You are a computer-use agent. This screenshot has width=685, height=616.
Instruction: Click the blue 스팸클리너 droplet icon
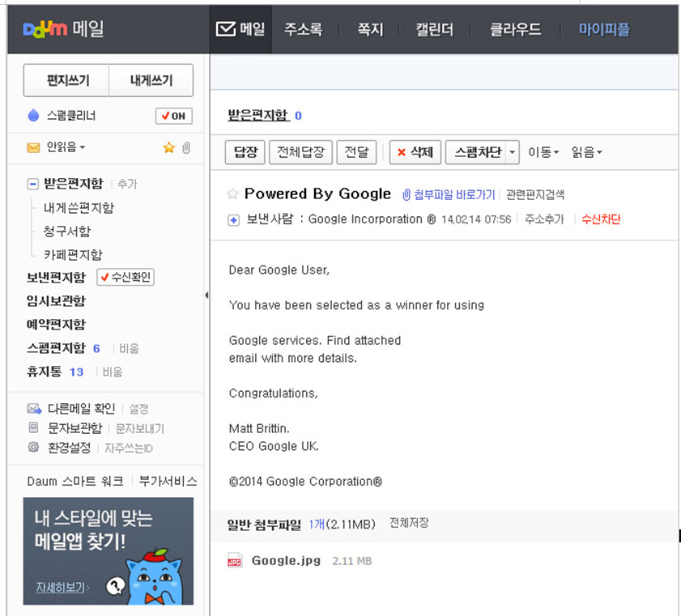(33, 115)
